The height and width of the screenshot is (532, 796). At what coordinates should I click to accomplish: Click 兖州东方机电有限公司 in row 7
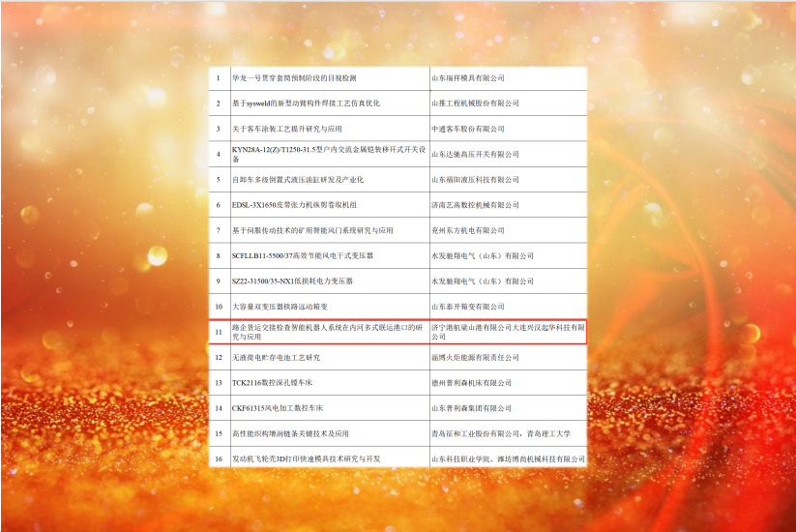coord(468,230)
